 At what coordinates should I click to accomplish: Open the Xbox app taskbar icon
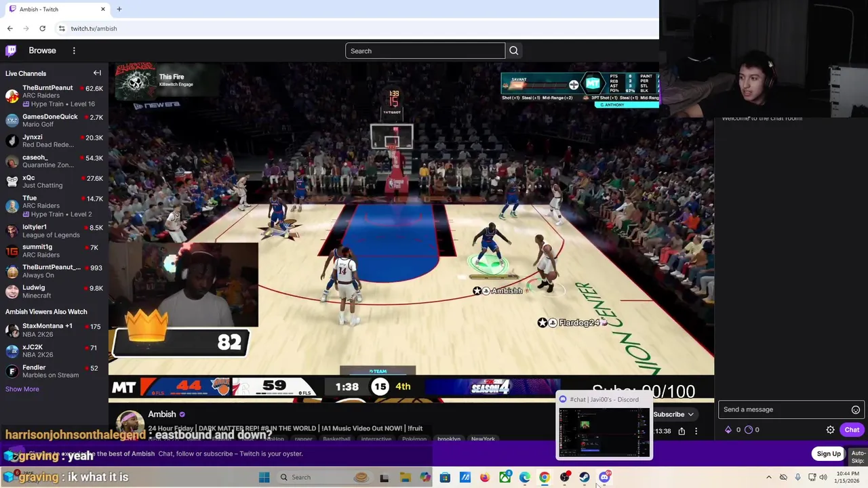505,477
